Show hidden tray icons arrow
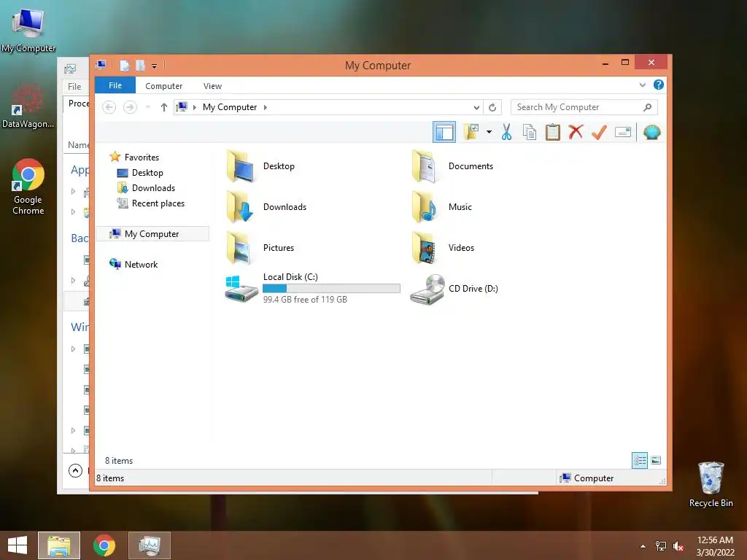The height and width of the screenshot is (560, 747). (x=643, y=546)
